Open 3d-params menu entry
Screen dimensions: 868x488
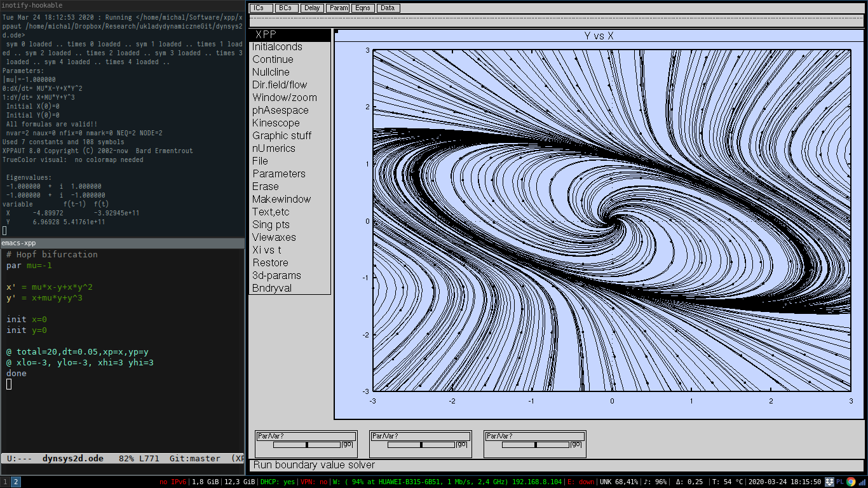coord(290,276)
